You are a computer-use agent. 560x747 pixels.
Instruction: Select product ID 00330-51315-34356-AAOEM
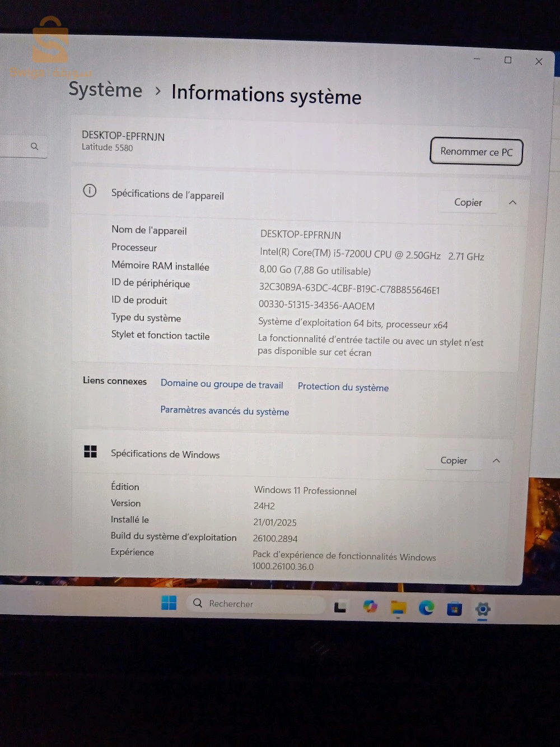point(316,305)
